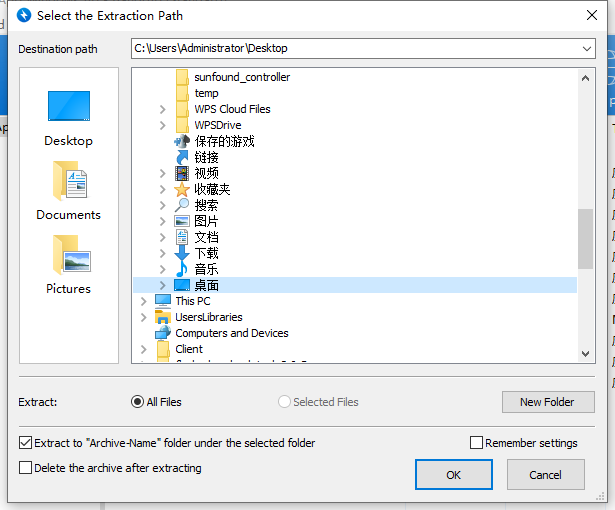Click the 图片 pictures icon
Viewport: 615px width, 510px height.
[182, 221]
